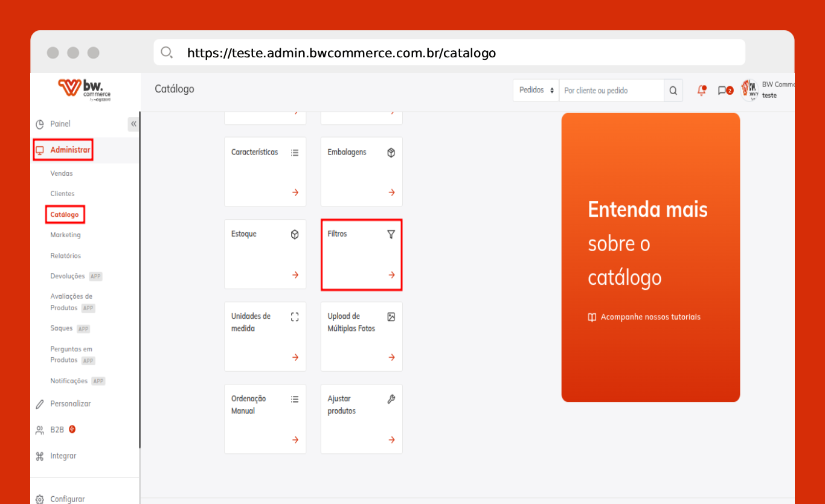Open the Características card arrow
825x504 pixels.
(295, 193)
